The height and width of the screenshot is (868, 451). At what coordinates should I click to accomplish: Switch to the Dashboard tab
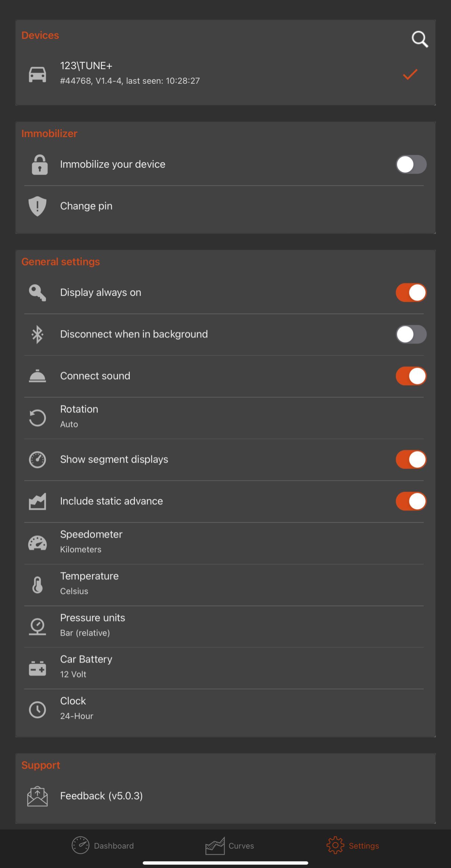(103, 846)
